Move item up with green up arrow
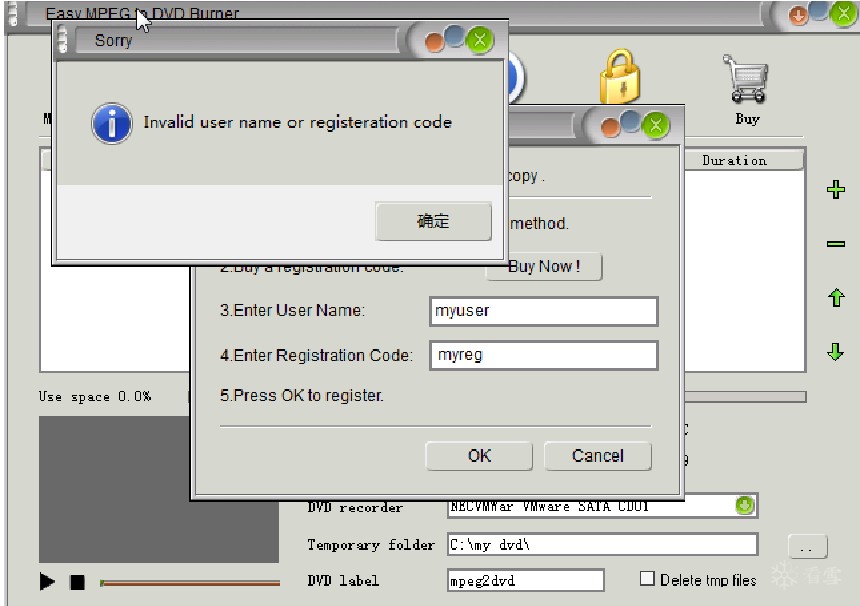 coord(836,298)
